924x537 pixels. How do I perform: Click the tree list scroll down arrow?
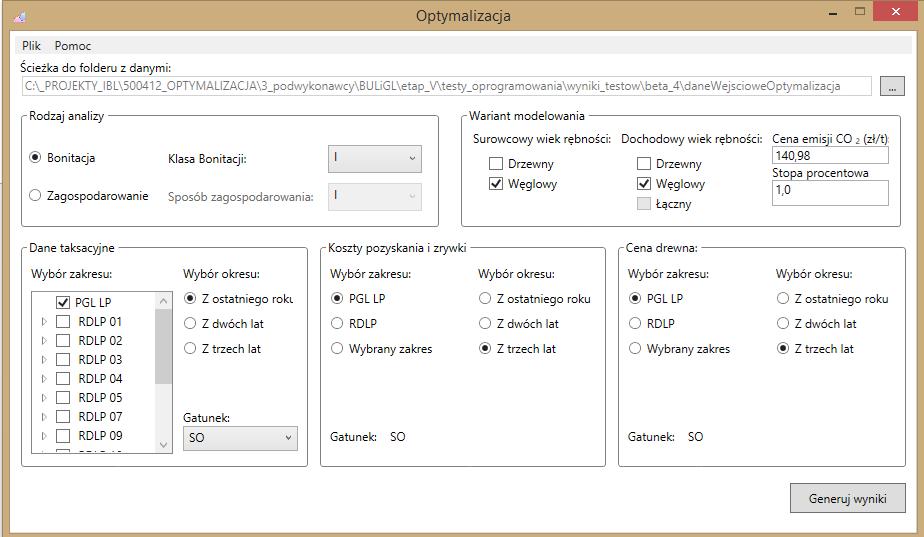(x=164, y=444)
